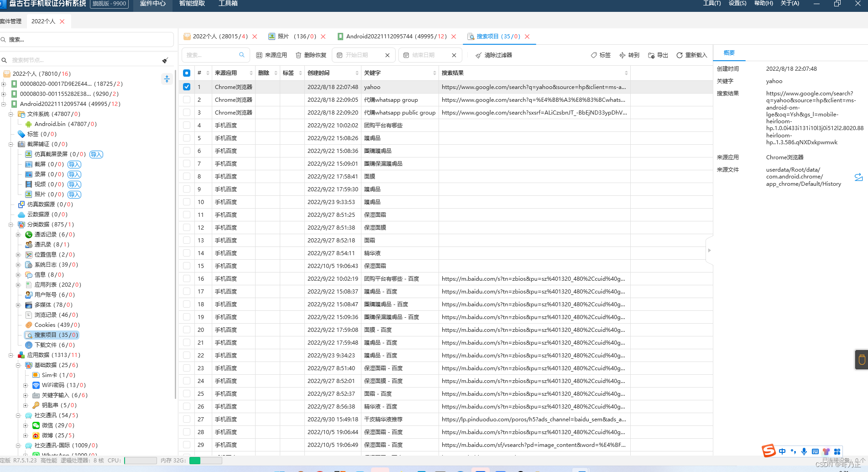The height and width of the screenshot is (472, 868).
Task: Open the 工具箱 top menu
Action: click(228, 4)
